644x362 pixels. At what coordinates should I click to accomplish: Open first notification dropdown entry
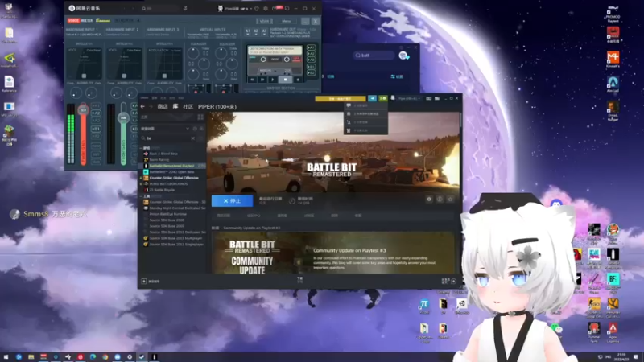(x=365, y=105)
